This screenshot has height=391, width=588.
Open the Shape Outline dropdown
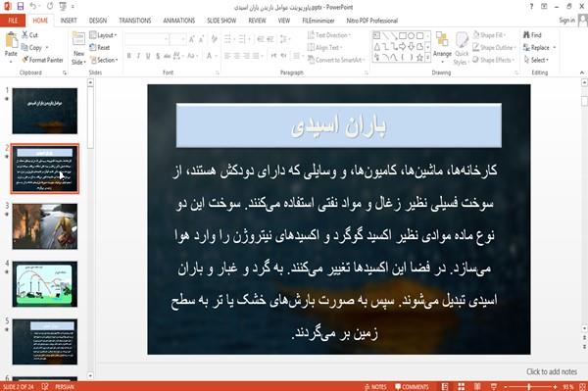coord(494,48)
